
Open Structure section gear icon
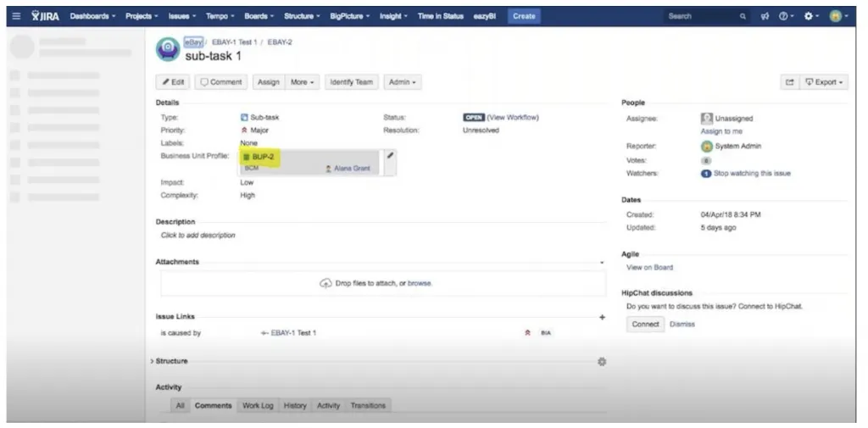602,361
